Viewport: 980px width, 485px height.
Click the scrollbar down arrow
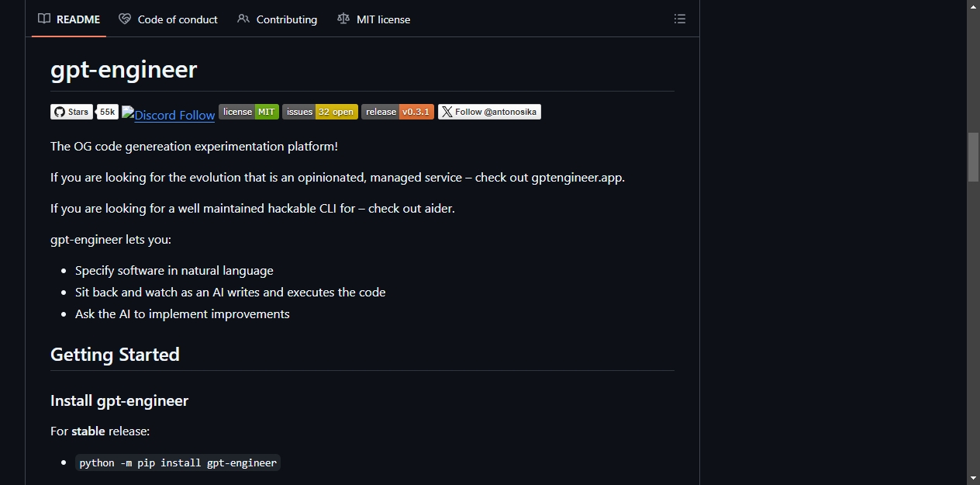point(974,478)
